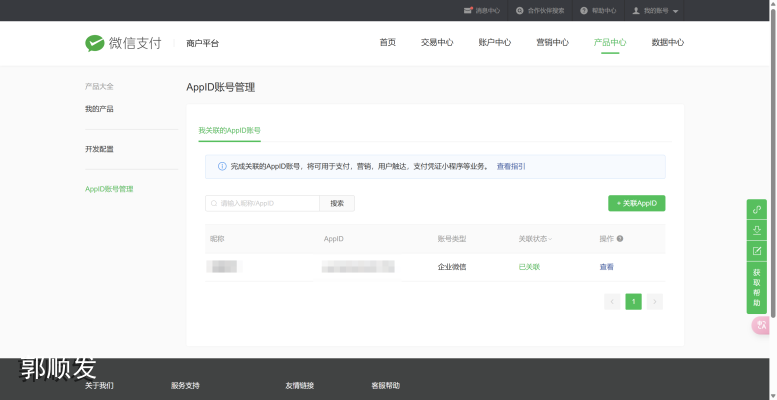Click the partner search icon
This screenshot has height=400, width=777.
tap(519, 10)
